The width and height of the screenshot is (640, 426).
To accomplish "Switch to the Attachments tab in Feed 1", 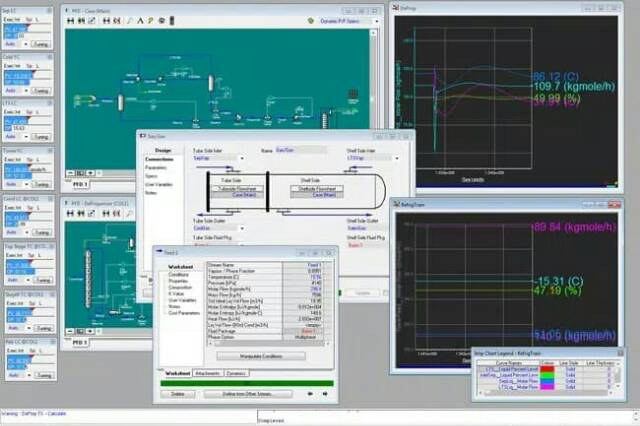I will (209, 372).
